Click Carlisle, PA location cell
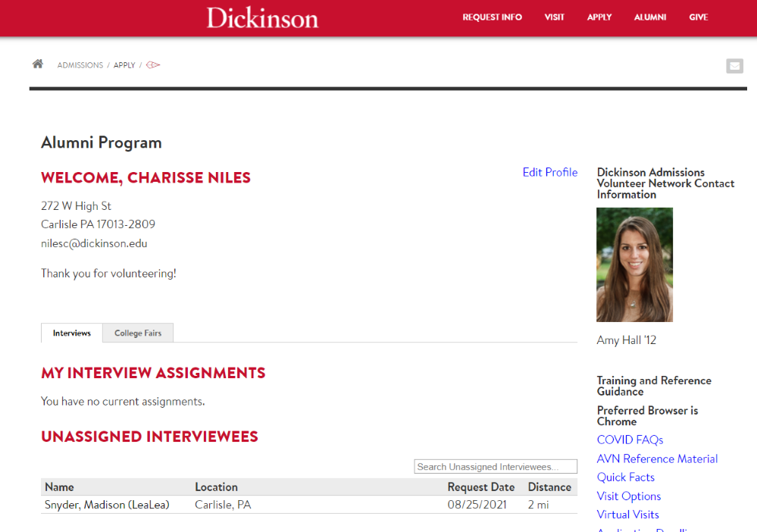The image size is (757, 532). click(x=223, y=505)
